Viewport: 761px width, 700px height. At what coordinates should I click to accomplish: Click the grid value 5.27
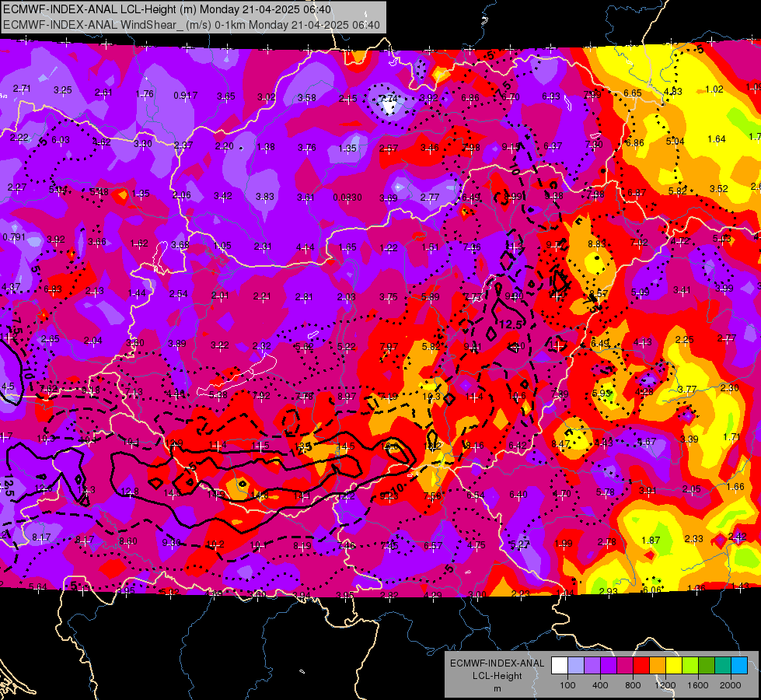coord(520,544)
